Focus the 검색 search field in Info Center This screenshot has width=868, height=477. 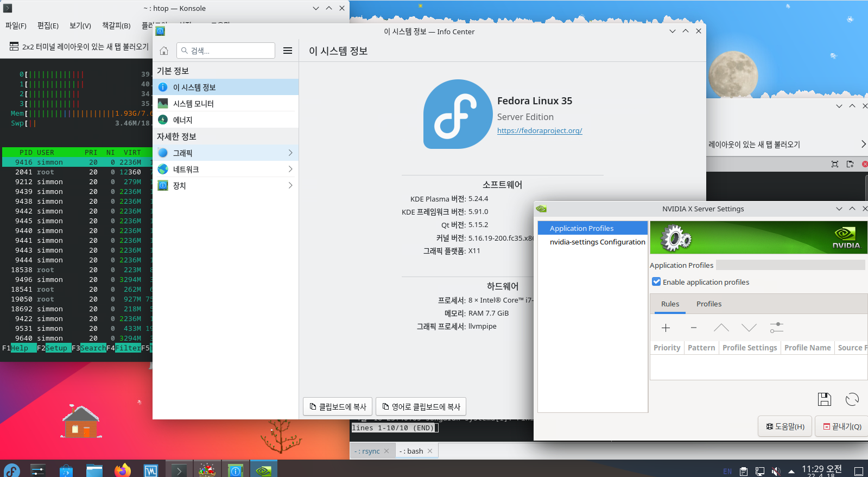[x=226, y=51]
